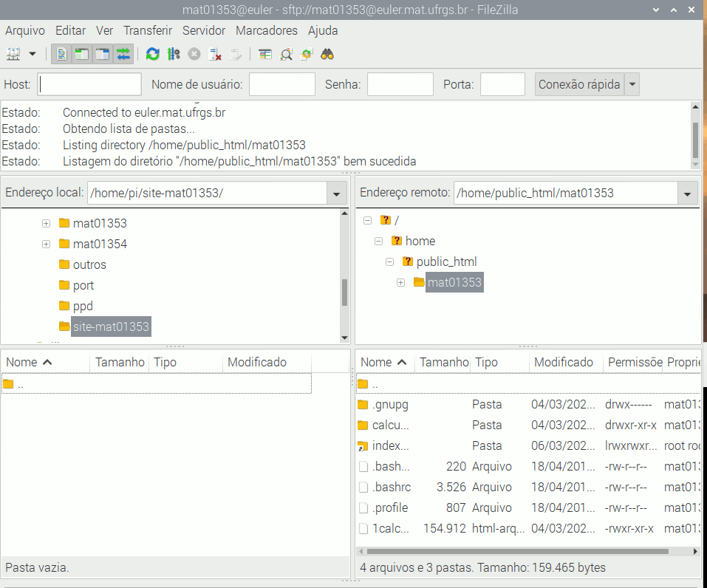The image size is (707, 588).
Task: Toggle message log display
Action: [x=61, y=54]
